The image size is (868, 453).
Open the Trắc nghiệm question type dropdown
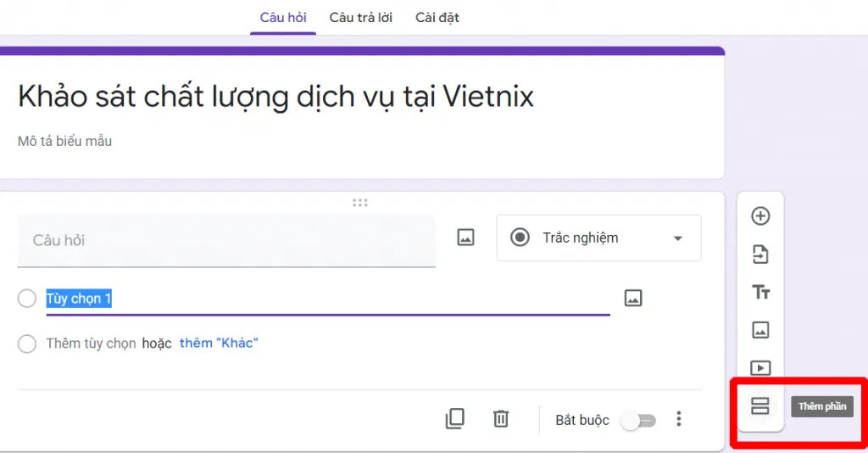tap(598, 238)
